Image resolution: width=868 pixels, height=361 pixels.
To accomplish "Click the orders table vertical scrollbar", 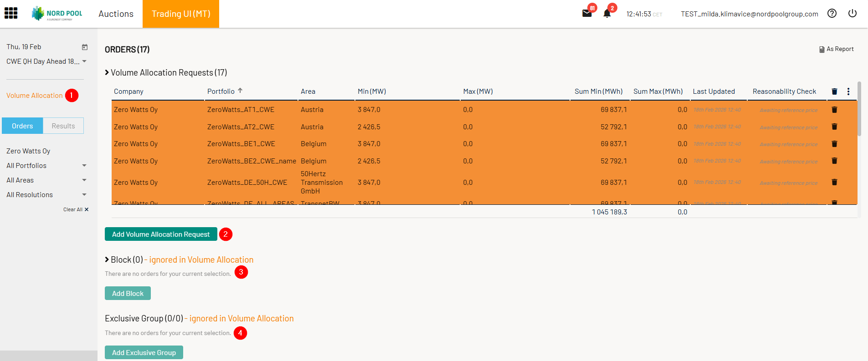I will pos(859,109).
